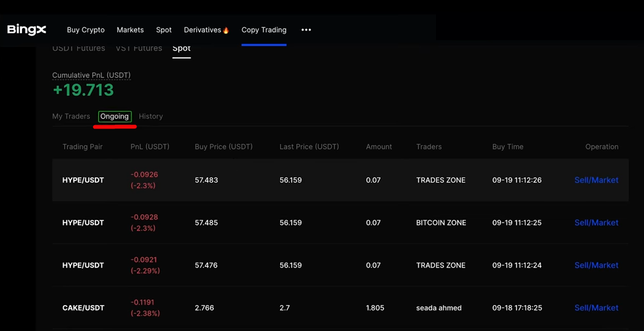Open the History tab

point(151,116)
